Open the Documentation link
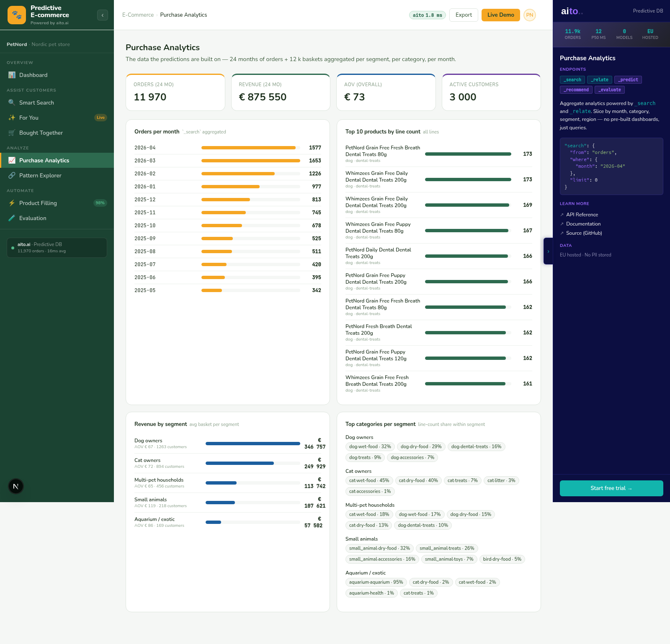 [x=583, y=224]
